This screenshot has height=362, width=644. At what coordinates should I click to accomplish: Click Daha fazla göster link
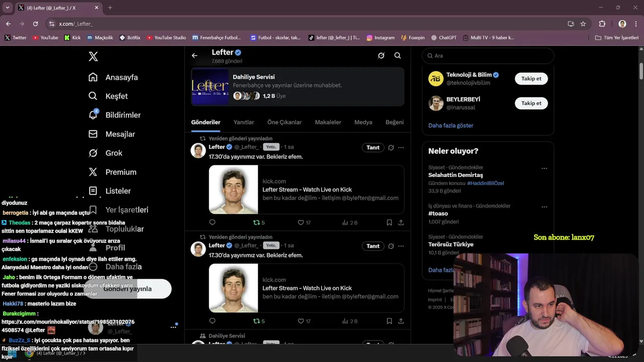pos(451,125)
